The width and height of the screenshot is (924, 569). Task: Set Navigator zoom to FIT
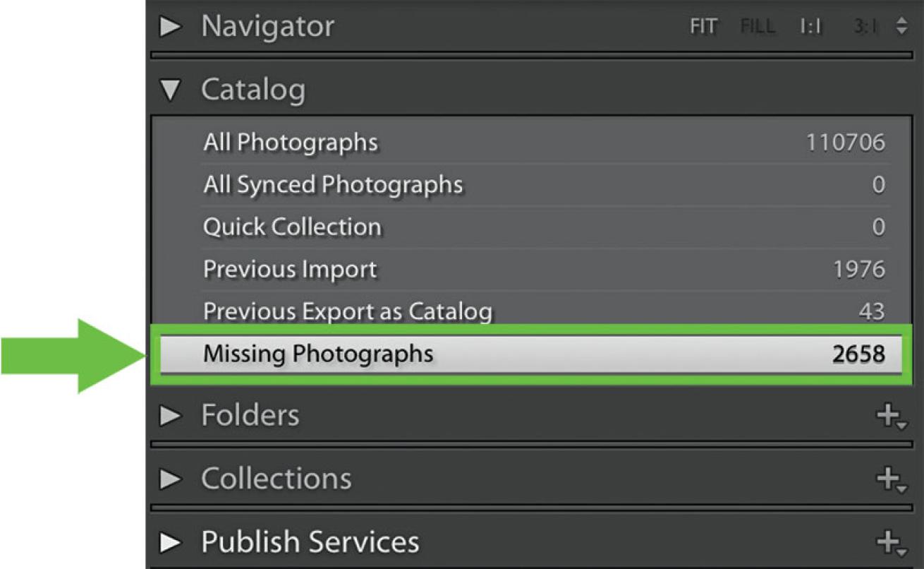pos(703,28)
